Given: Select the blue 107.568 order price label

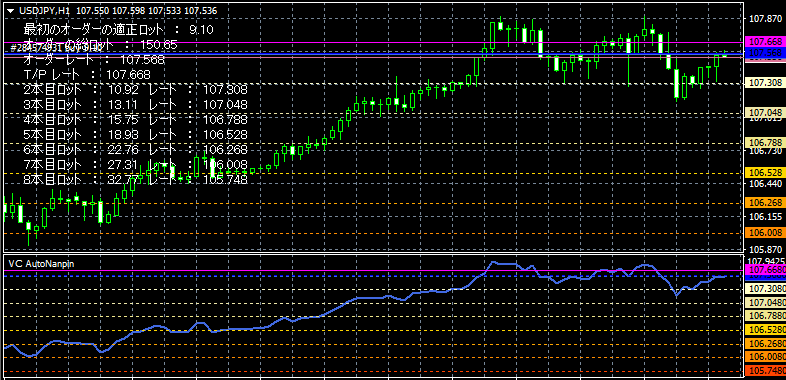Looking at the screenshot, I should [764, 52].
